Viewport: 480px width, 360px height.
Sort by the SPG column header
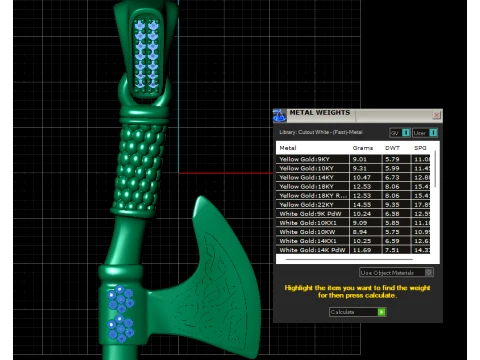click(x=420, y=148)
